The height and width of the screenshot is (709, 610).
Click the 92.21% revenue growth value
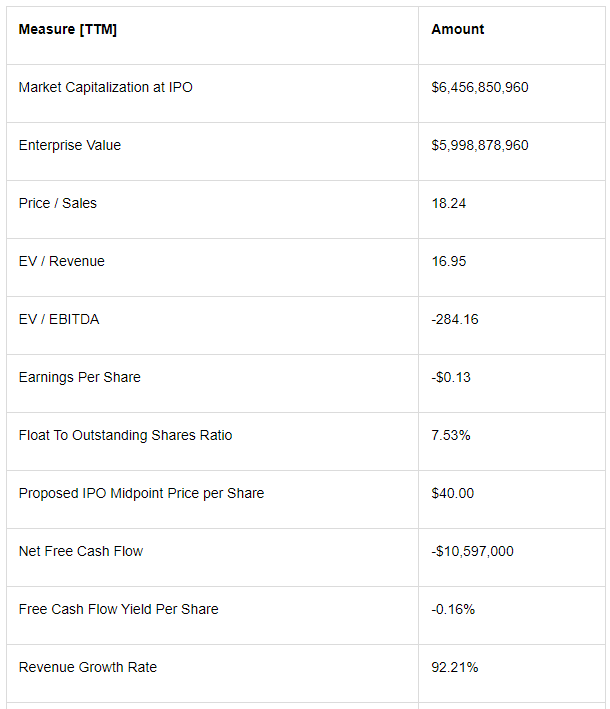[455, 667]
